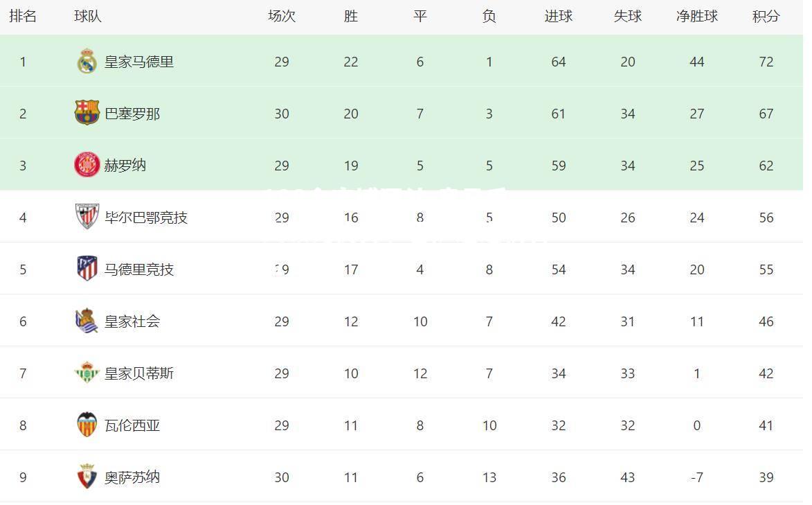Click the Real Madrid crest icon
This screenshot has width=812, height=505.
87,61
